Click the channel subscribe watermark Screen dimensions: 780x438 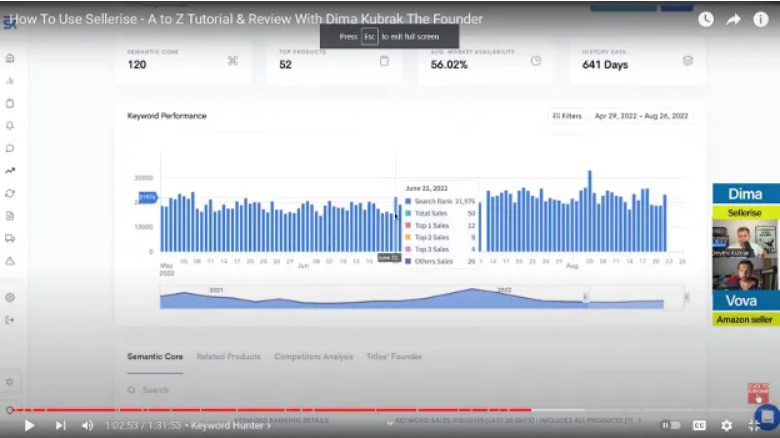[758, 393]
